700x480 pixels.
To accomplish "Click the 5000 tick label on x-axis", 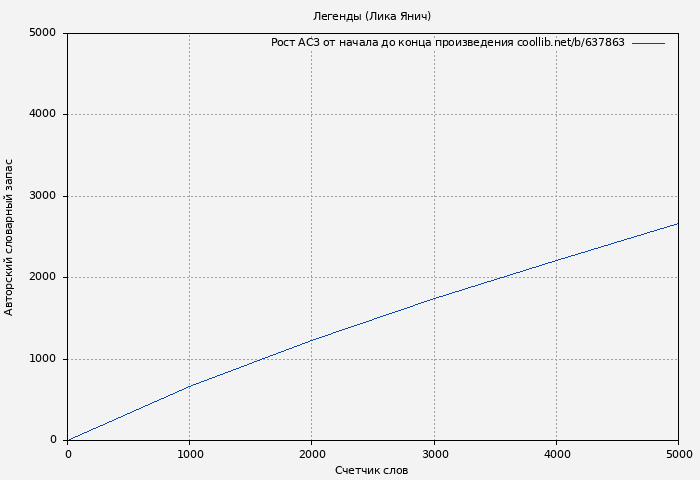I will point(678,454).
